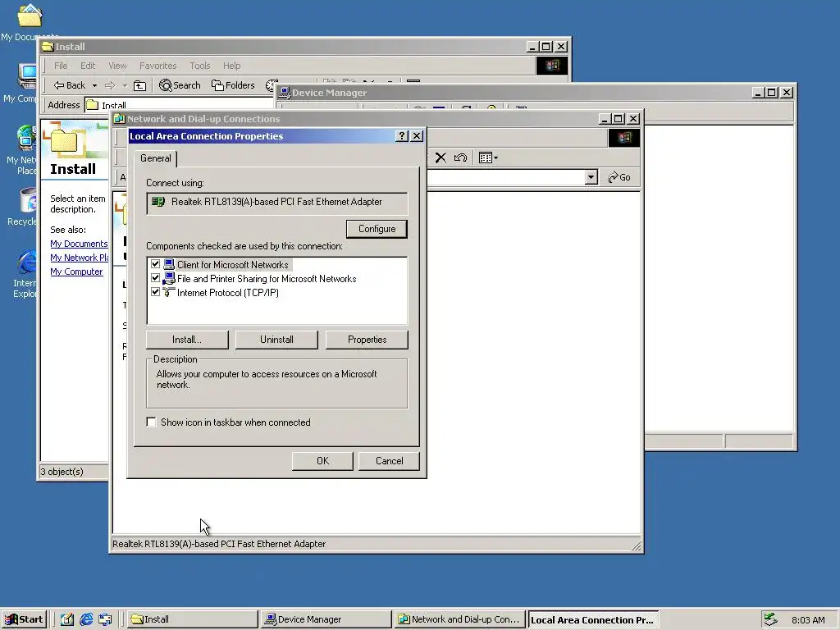Click the Install address field
This screenshot has height=630, width=840.
pos(180,105)
